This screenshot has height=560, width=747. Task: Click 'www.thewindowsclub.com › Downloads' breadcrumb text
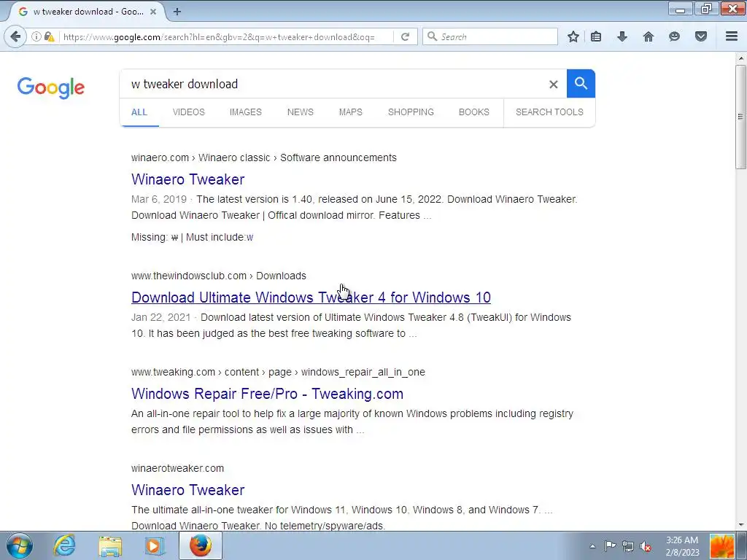tap(219, 276)
